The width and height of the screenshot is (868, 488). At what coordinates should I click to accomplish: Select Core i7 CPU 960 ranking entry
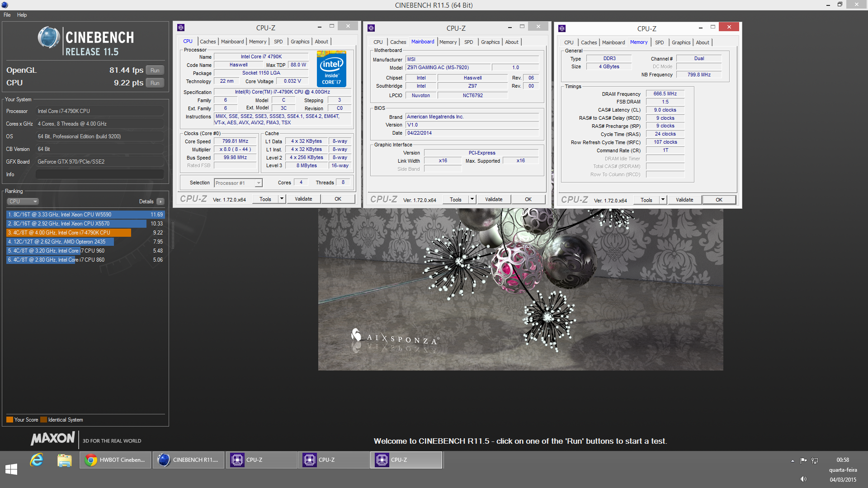coord(85,251)
